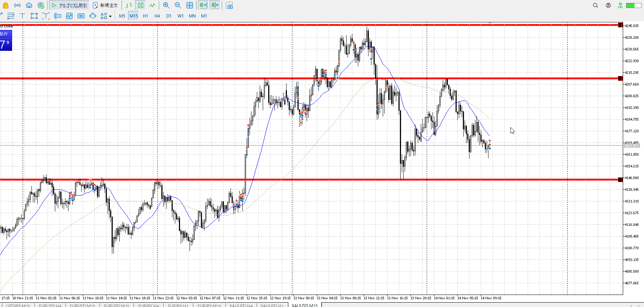
Task: Switch to the EURUSD H4 chart tab
Action: tap(50, 305)
